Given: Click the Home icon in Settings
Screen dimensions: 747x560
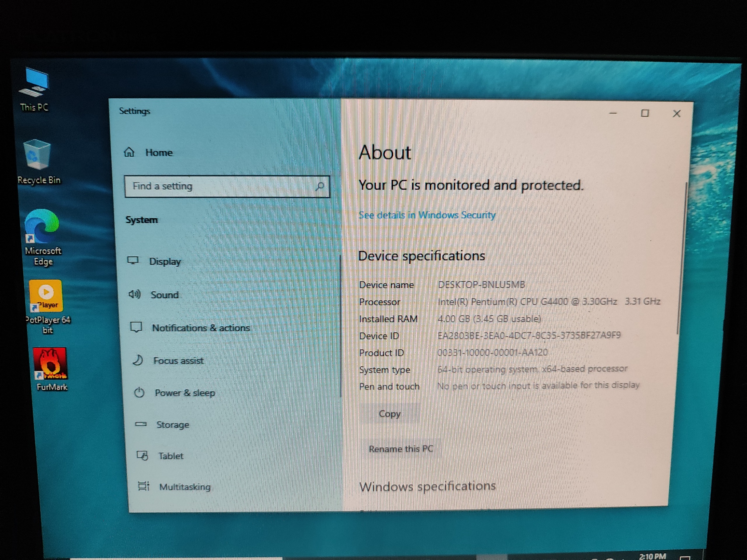Looking at the screenshot, I should pyautogui.click(x=129, y=153).
